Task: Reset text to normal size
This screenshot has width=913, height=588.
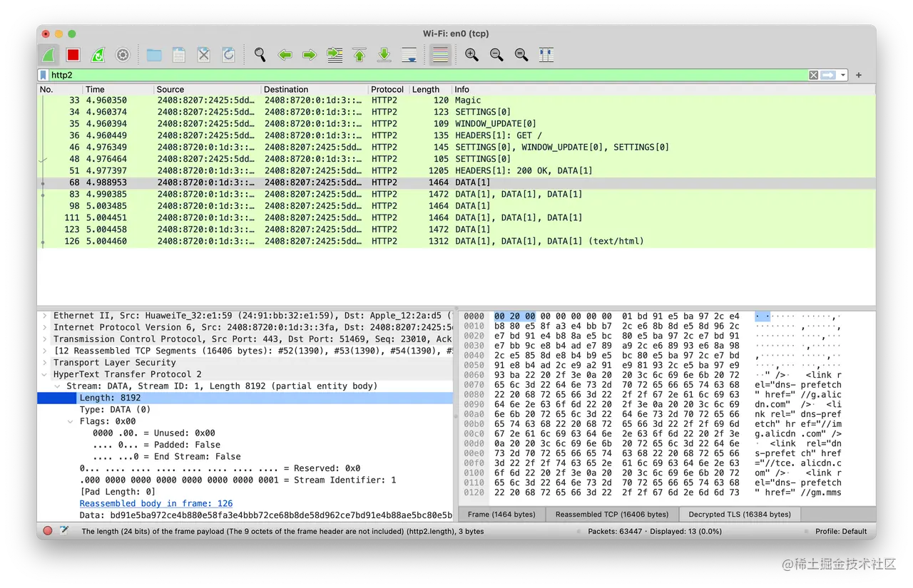Action: pyautogui.click(x=521, y=55)
